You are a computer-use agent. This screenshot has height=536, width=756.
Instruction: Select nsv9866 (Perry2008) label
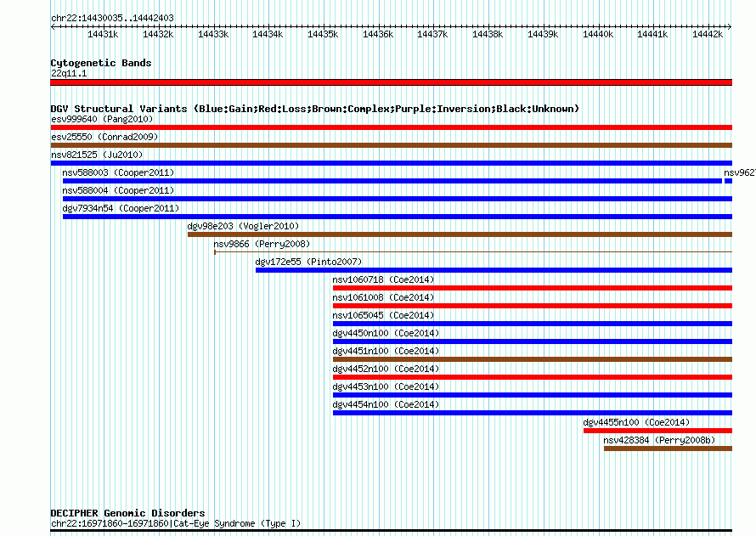coord(262,244)
